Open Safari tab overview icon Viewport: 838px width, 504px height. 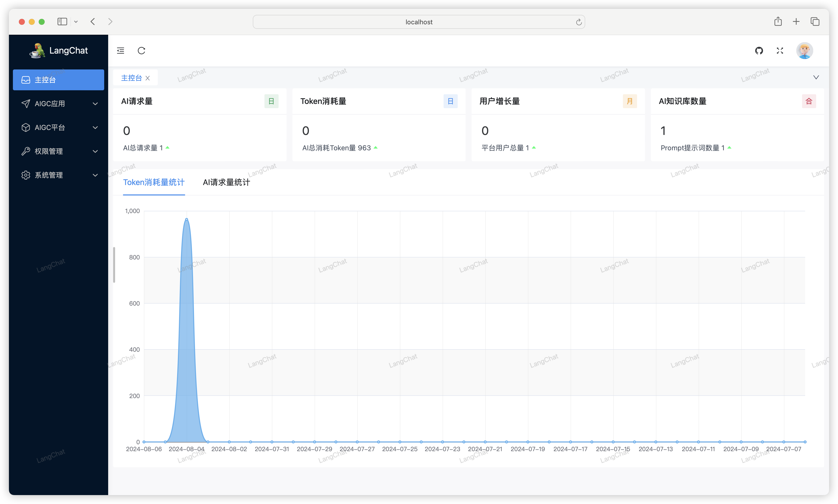pos(815,21)
